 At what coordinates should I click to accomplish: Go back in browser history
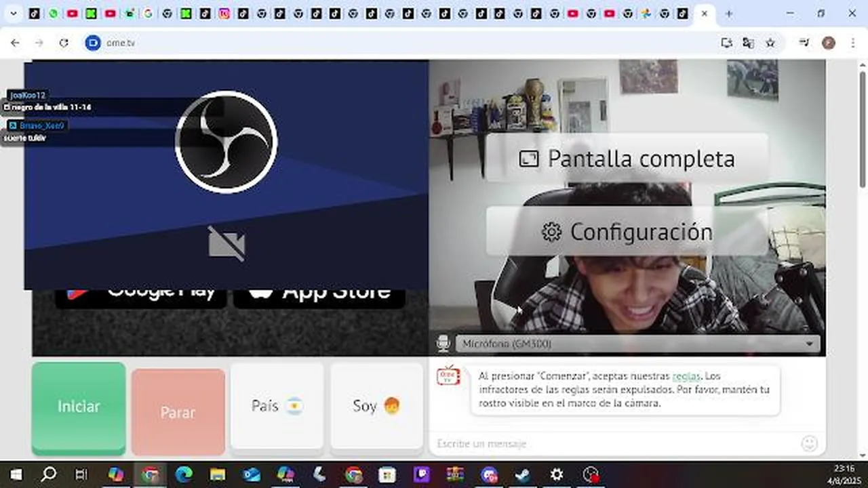click(x=15, y=43)
